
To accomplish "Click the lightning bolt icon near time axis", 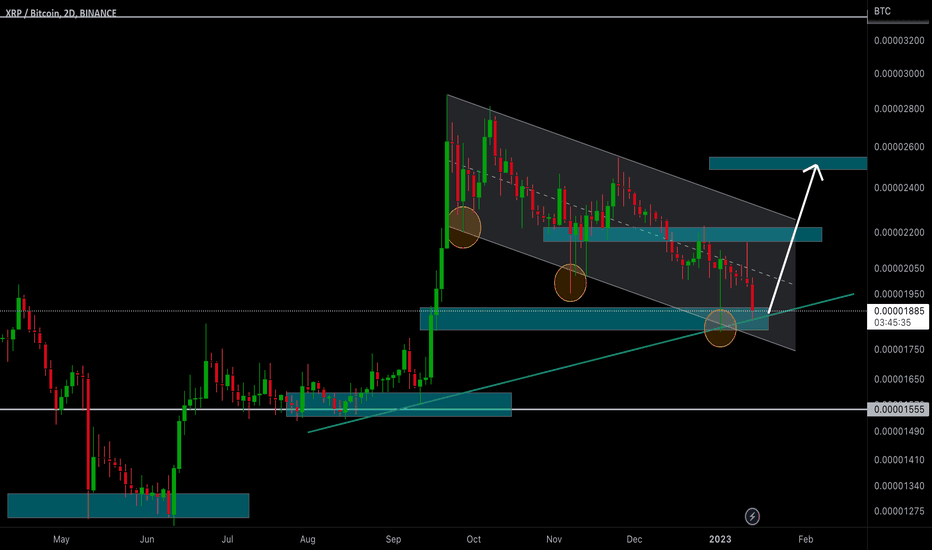I will (752, 516).
